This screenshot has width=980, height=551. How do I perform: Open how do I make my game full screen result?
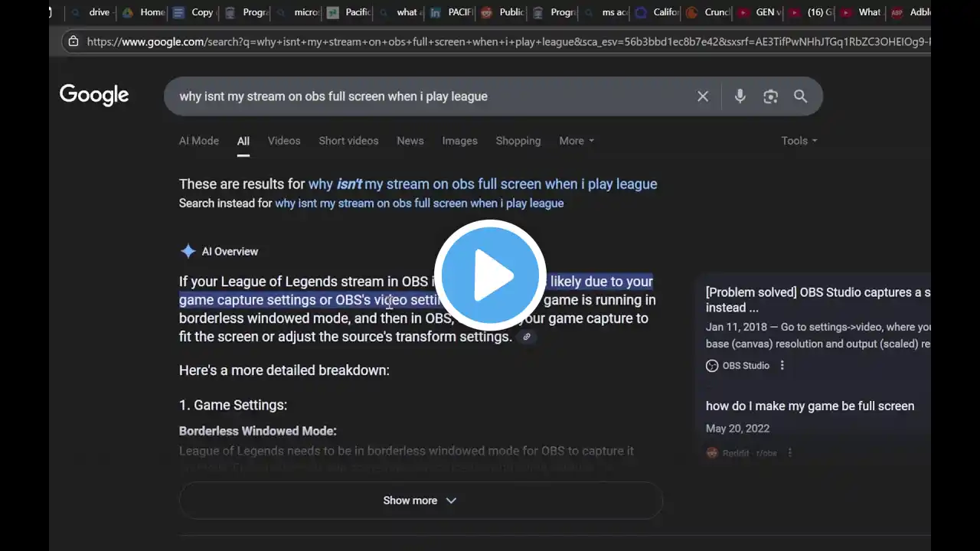[810, 406]
